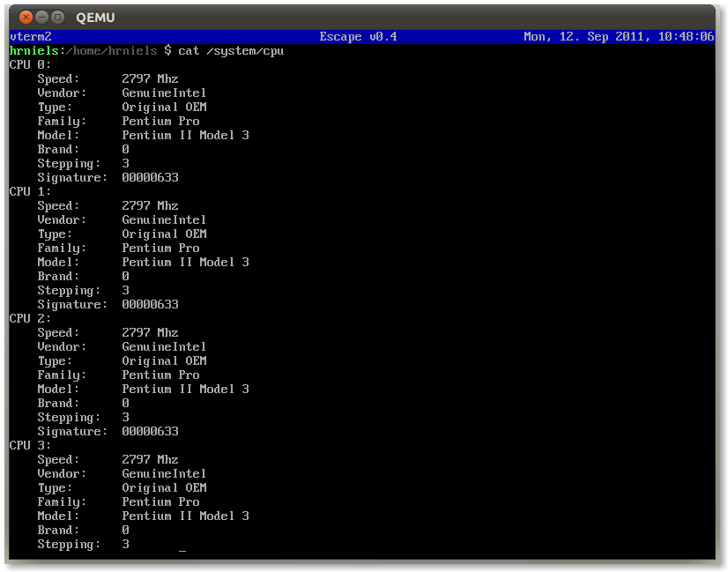Click the Brand label under CPU 0
The height and width of the screenshot is (572, 728).
(58, 150)
